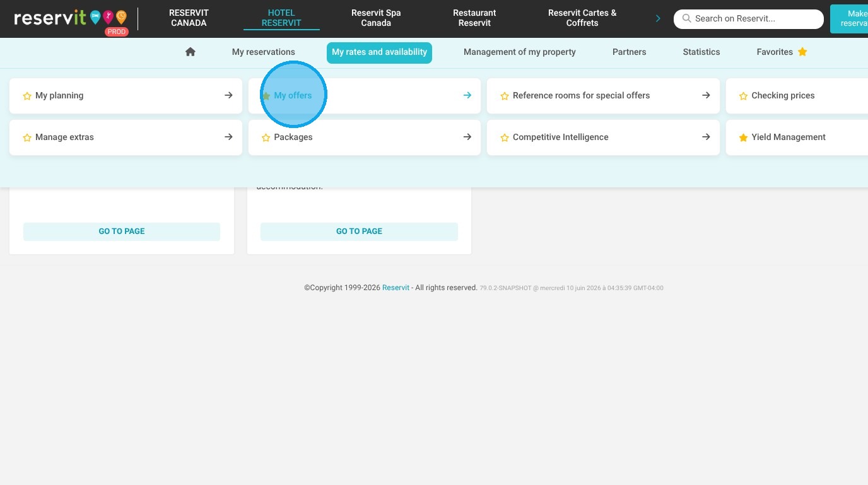Viewport: 868px width, 485px height.
Task: Open Checking prices
Action: [x=797, y=96]
